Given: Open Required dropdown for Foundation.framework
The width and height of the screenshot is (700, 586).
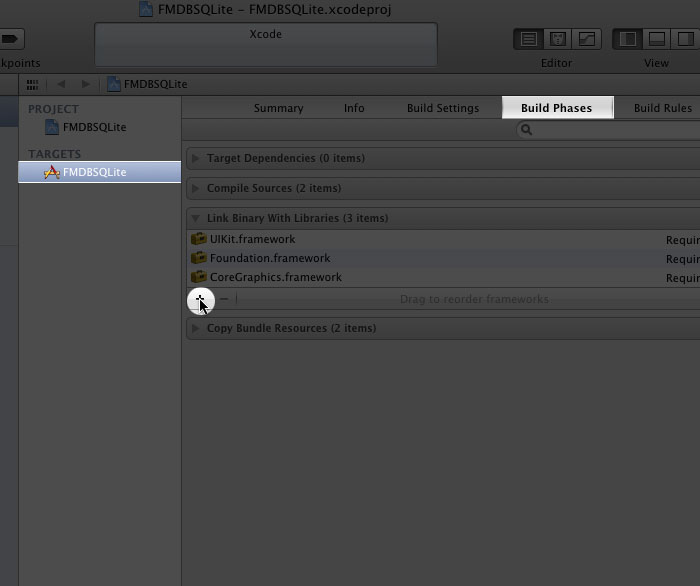Looking at the screenshot, I should pyautogui.click(x=683, y=259).
